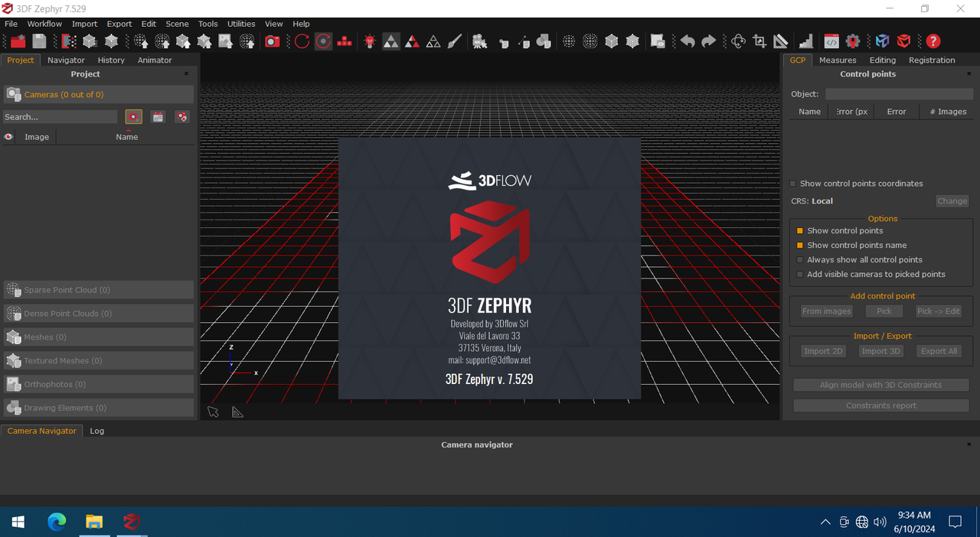Redo with the right curved arrow icon
980x537 pixels.
pyautogui.click(x=709, y=41)
